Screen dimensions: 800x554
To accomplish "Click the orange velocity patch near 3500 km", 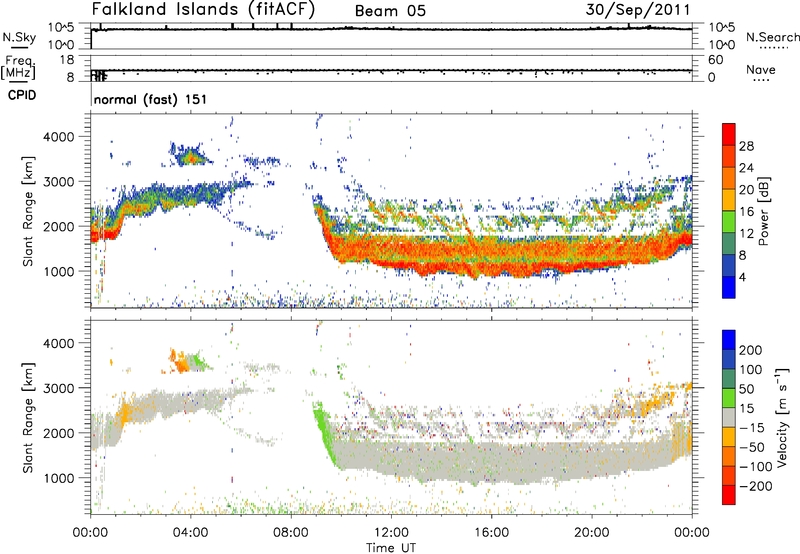I will coord(181,363).
